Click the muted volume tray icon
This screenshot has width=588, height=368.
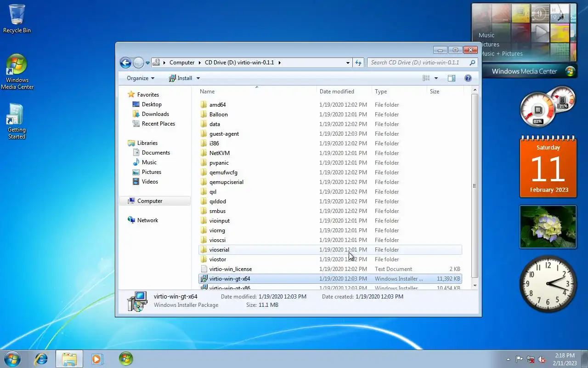point(542,359)
